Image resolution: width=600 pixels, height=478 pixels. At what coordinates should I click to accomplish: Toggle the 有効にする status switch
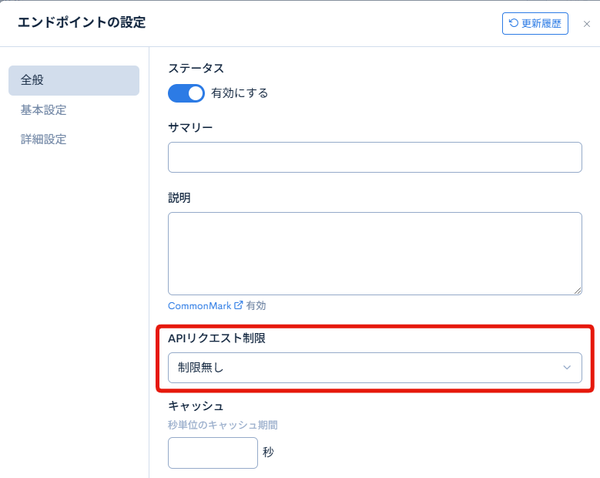(x=186, y=93)
